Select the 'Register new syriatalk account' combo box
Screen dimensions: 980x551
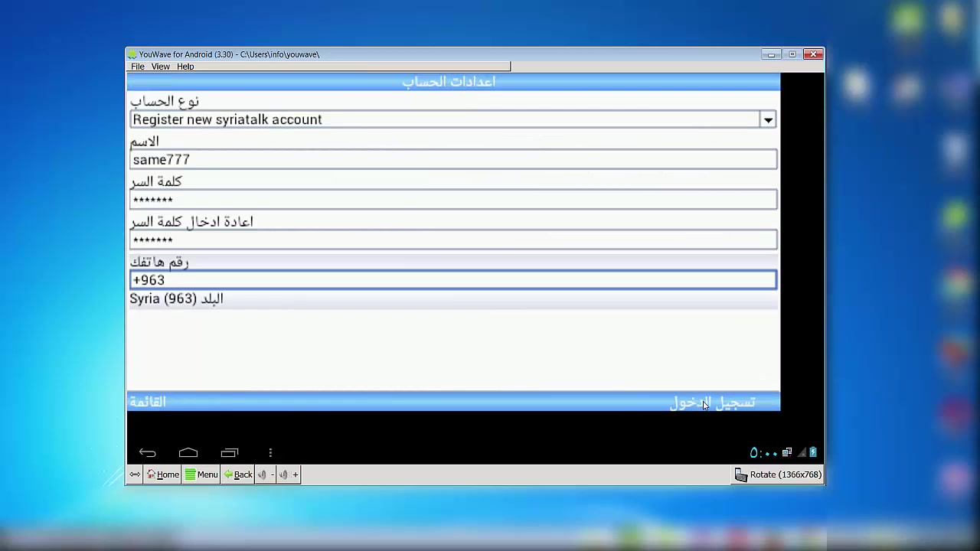click(x=453, y=119)
